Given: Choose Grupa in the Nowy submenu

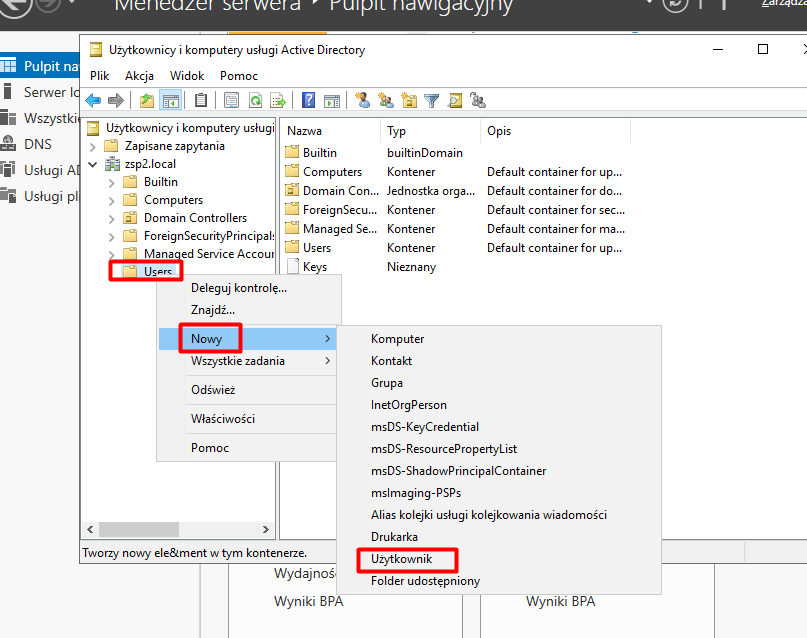Looking at the screenshot, I should click(x=387, y=383).
